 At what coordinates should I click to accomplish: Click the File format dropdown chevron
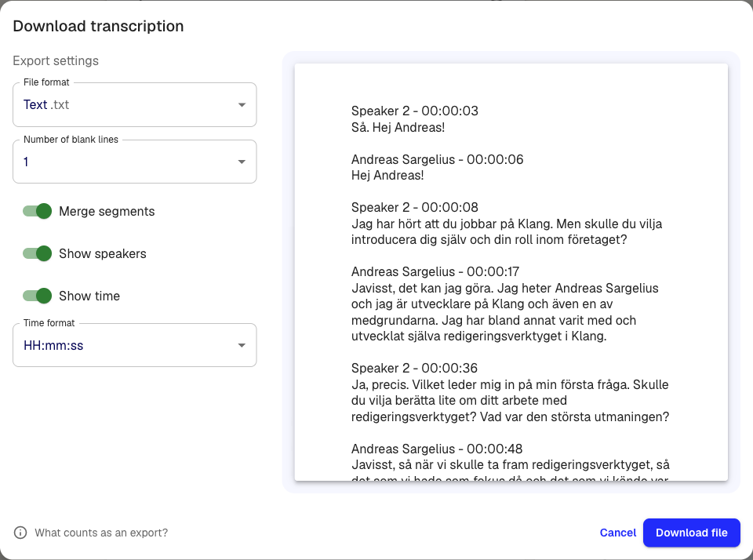point(242,104)
